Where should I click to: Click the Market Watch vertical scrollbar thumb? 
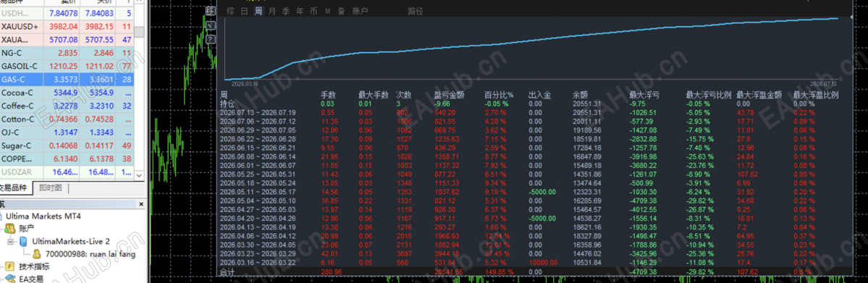(140, 32)
